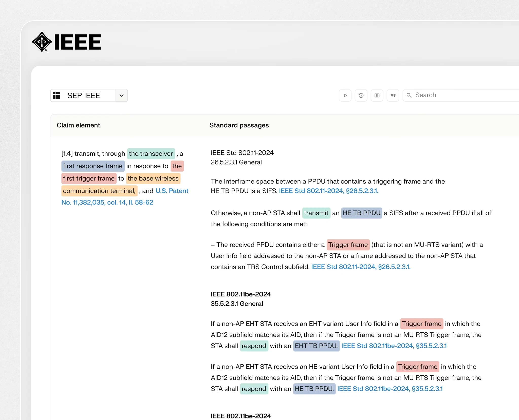Open the U.S. Patent No. 11,382,035 link
The image size is (519, 420).
pyautogui.click(x=125, y=196)
